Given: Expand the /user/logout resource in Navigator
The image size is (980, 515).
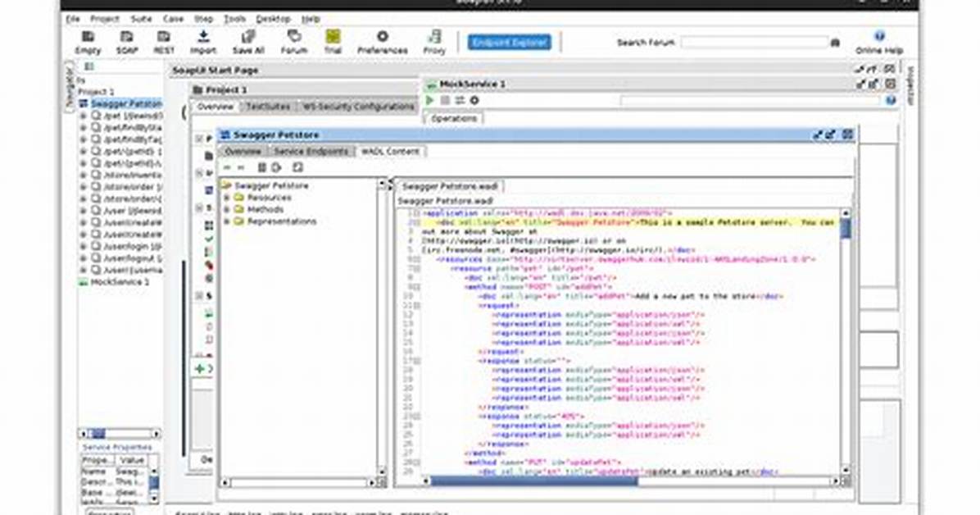Looking at the screenshot, I should (84, 258).
